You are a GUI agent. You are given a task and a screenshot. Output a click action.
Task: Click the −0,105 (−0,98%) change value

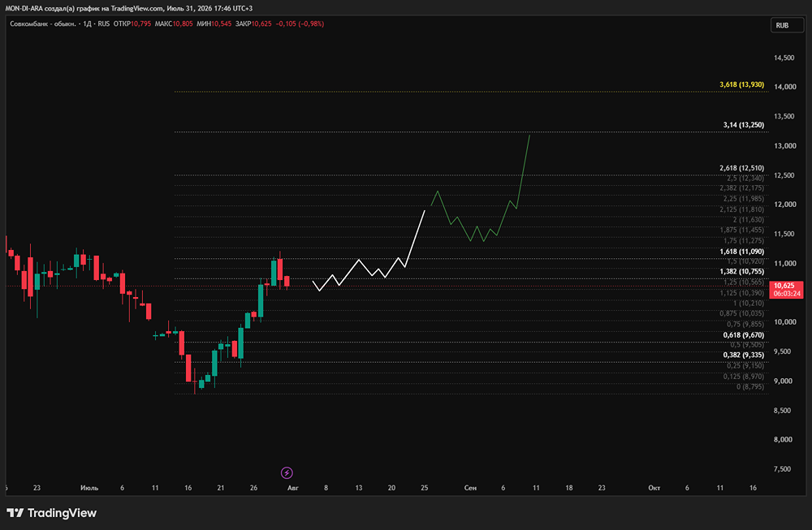coord(300,24)
